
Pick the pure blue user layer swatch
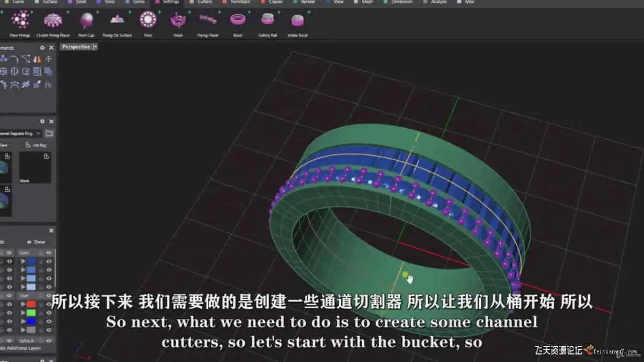point(31,321)
